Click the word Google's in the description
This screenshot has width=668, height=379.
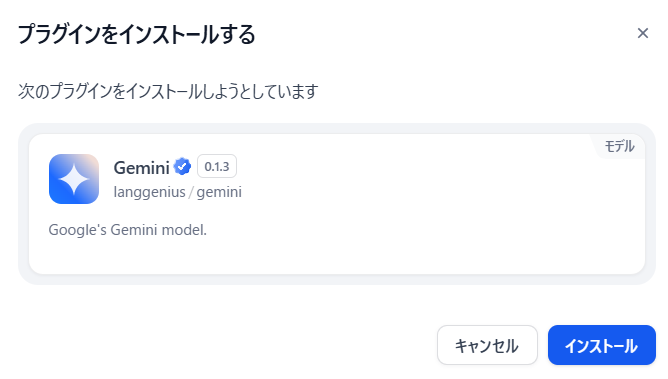tap(78, 230)
